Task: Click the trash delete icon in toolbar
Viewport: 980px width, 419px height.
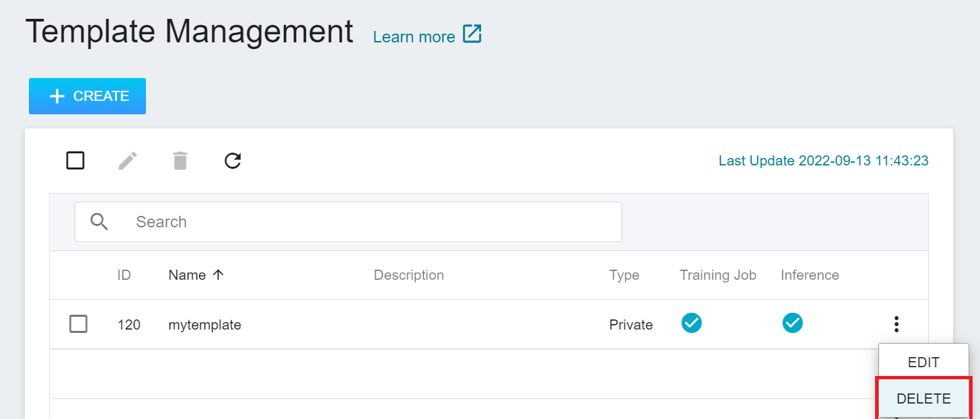Action: click(x=180, y=161)
